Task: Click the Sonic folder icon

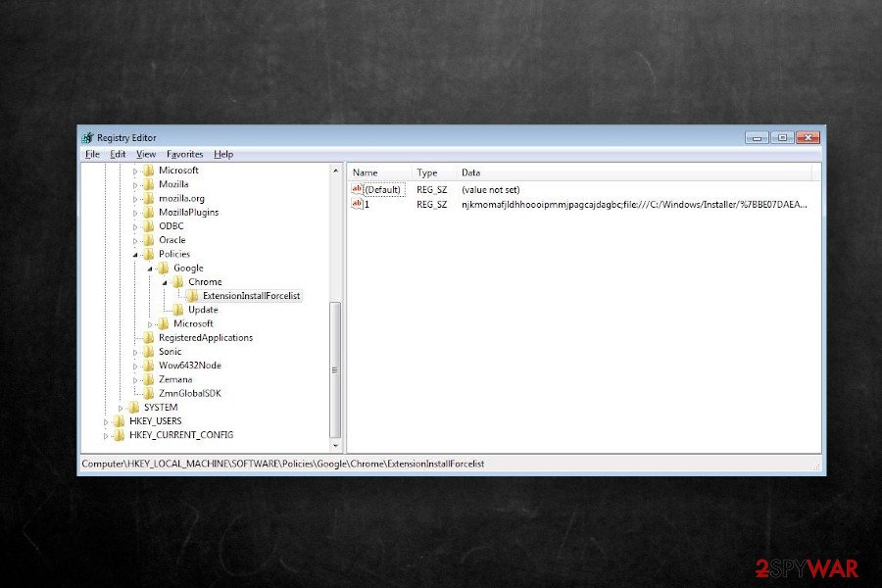Action: coord(149,352)
